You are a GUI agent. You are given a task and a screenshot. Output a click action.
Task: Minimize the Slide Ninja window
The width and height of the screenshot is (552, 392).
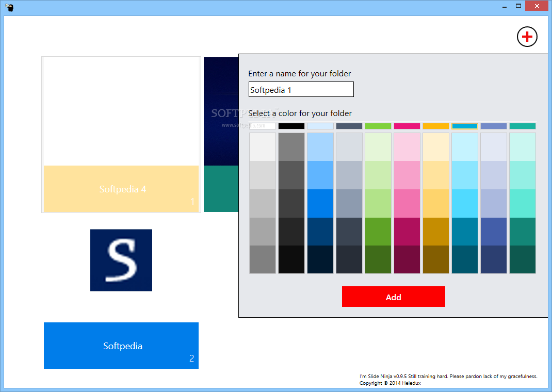505,6
